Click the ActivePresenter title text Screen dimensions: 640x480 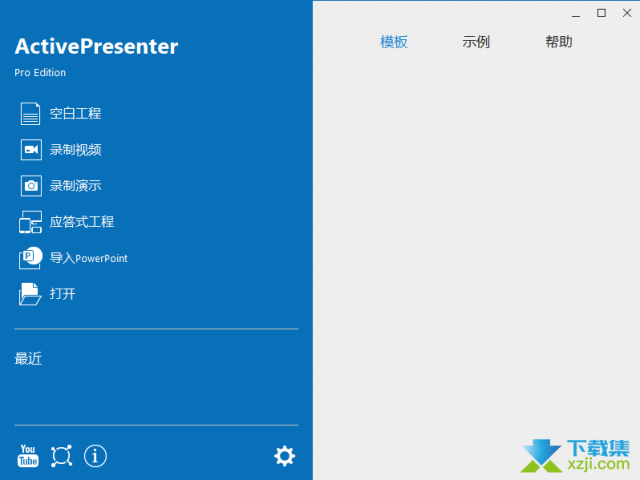click(96, 46)
